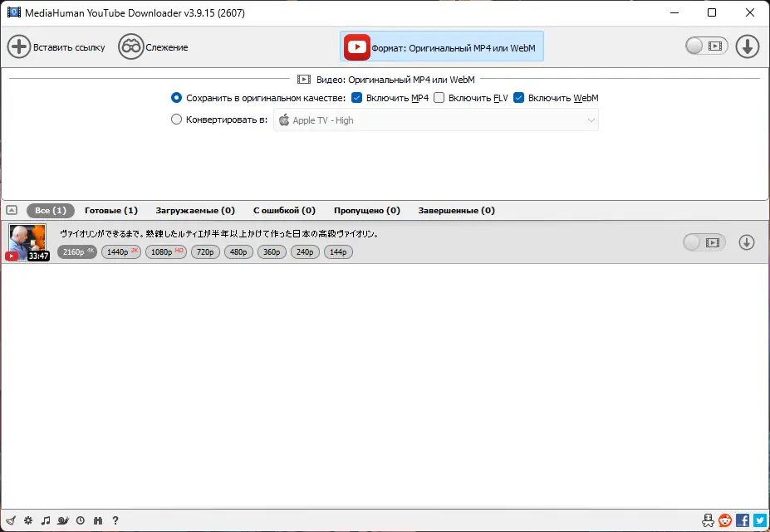This screenshot has width=770, height=532.
Task: Click the 'Вставить ссылку' label
Action: click(x=69, y=47)
